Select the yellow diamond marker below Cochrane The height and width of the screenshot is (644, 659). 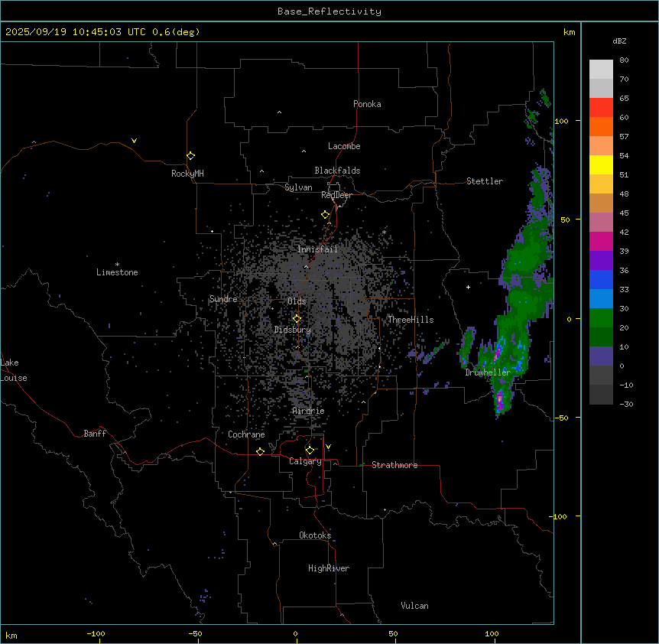[260, 452]
